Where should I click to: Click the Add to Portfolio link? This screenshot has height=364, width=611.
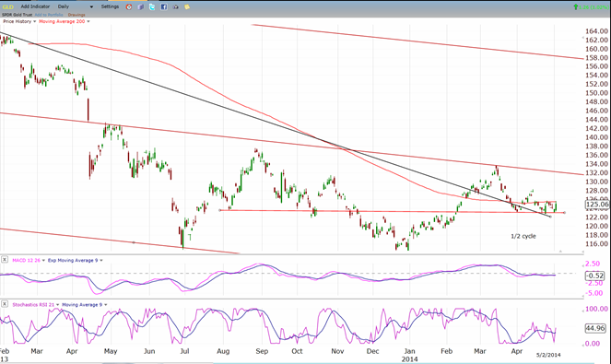(49, 15)
